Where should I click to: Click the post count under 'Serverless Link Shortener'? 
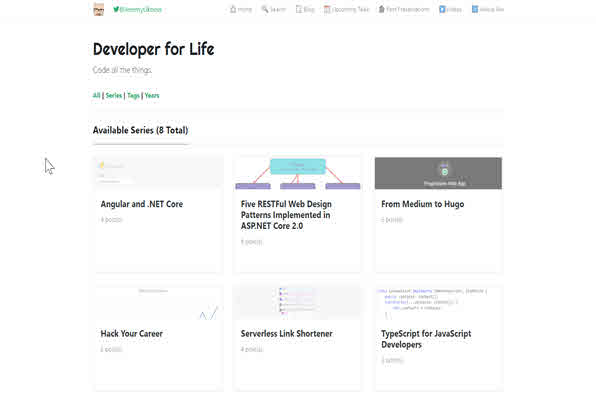(x=252, y=349)
